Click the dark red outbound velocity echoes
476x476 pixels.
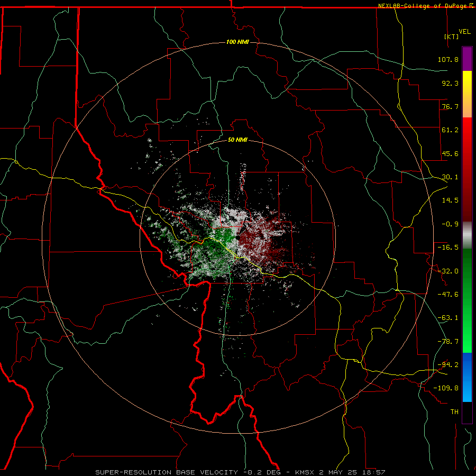pos(261,241)
